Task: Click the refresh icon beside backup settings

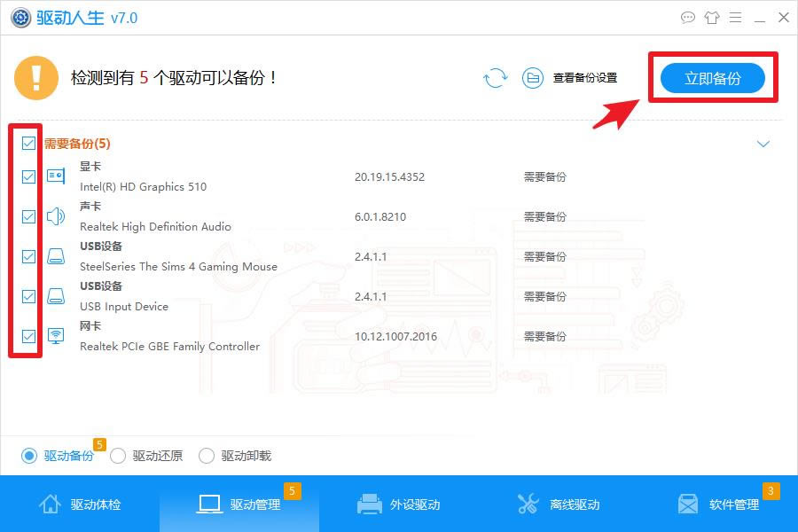Action: tap(495, 78)
